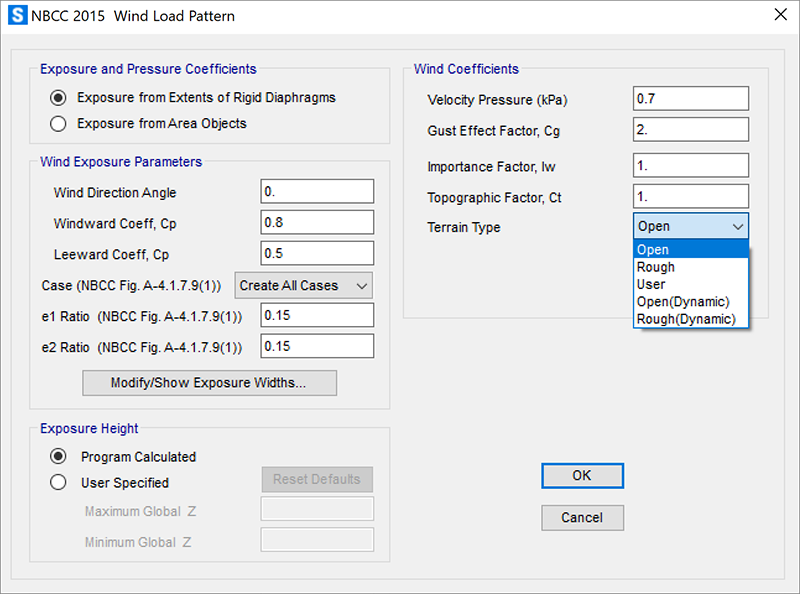The width and height of the screenshot is (800, 594).
Task: Enable User Specified exposure height
Action: click(x=59, y=483)
